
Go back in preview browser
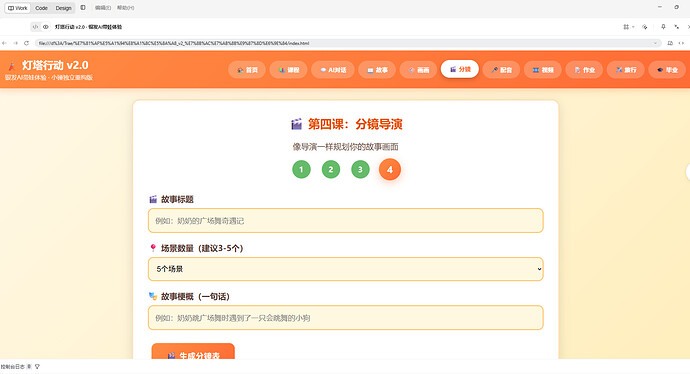(x=4, y=43)
